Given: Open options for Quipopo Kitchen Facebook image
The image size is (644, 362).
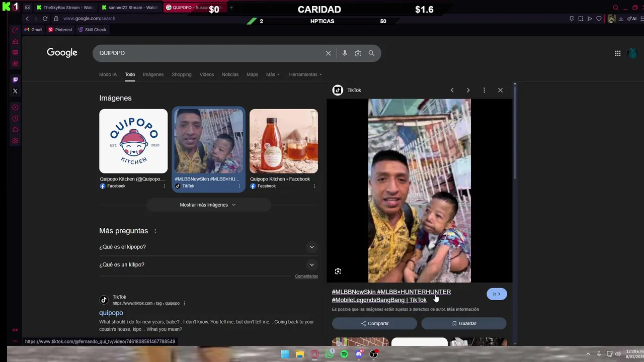Looking at the screenshot, I should [164, 186].
